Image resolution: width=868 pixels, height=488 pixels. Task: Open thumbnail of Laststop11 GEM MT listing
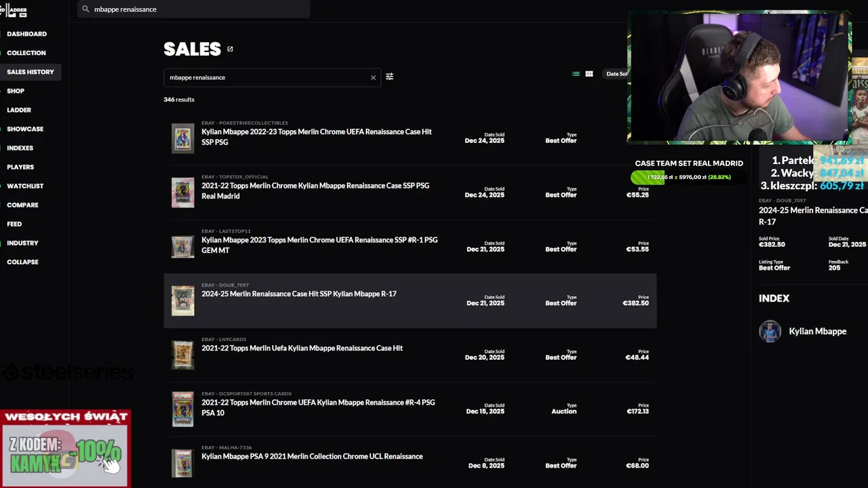coord(182,247)
